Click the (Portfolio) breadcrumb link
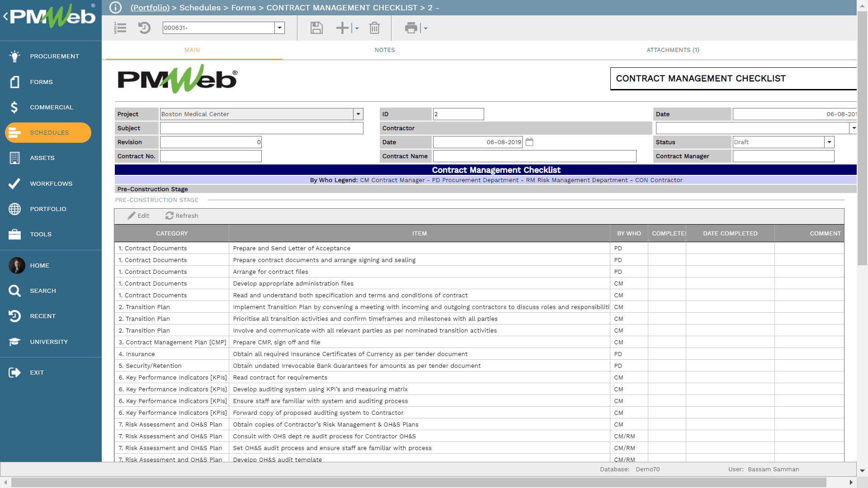The image size is (868, 488). click(150, 8)
